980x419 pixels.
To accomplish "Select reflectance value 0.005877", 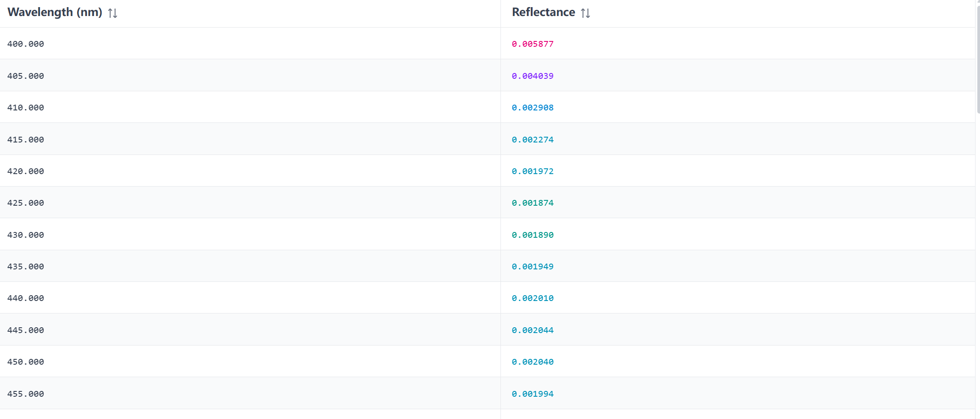I will coord(533,44).
